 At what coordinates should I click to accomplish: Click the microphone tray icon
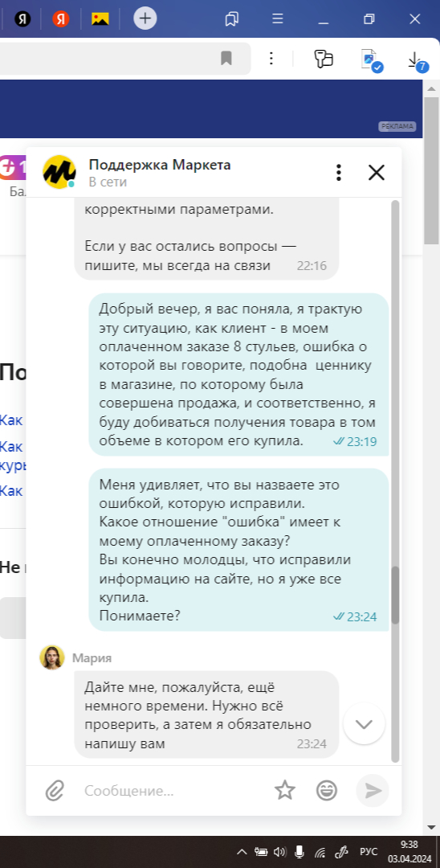(x=299, y=851)
